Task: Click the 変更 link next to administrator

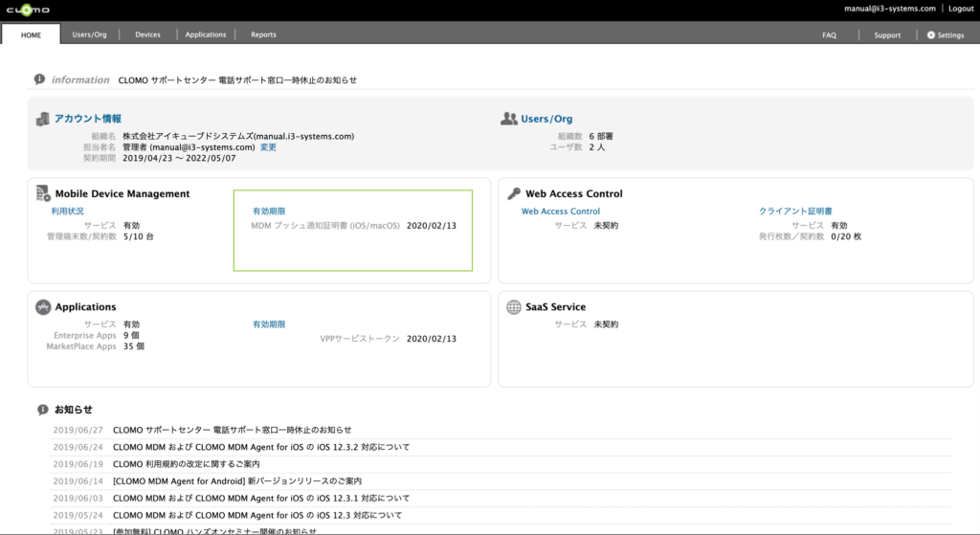Action: click(x=268, y=147)
